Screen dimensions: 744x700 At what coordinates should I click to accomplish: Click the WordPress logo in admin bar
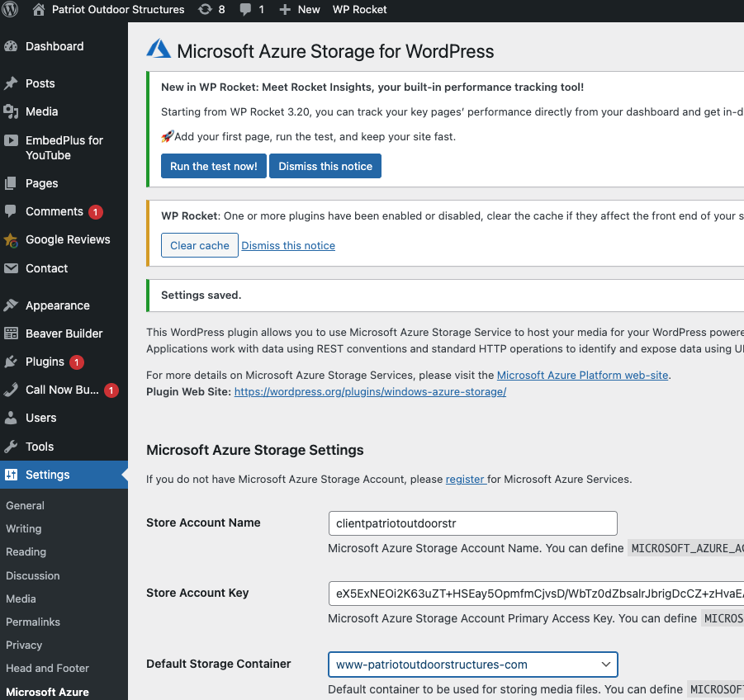[x=10, y=10]
